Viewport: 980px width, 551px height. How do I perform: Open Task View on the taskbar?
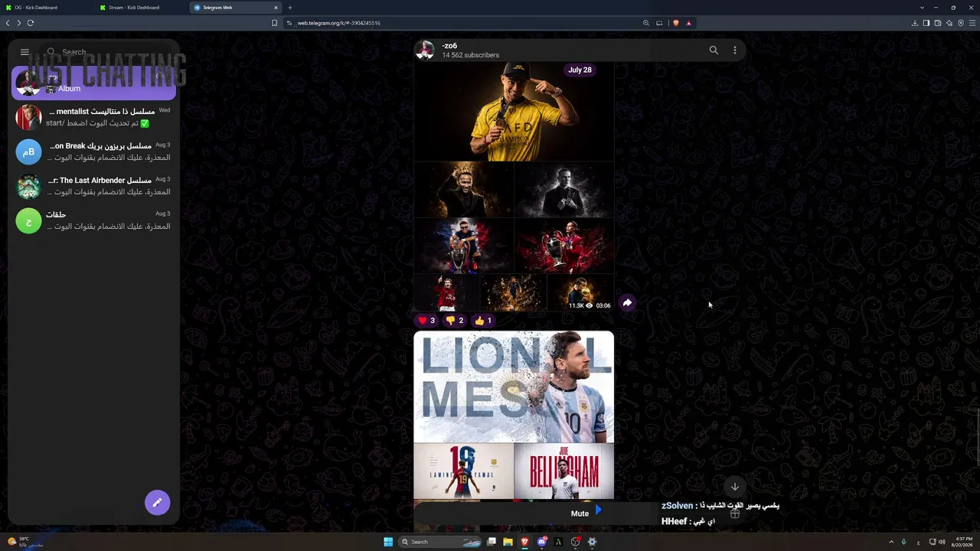pyautogui.click(x=491, y=542)
